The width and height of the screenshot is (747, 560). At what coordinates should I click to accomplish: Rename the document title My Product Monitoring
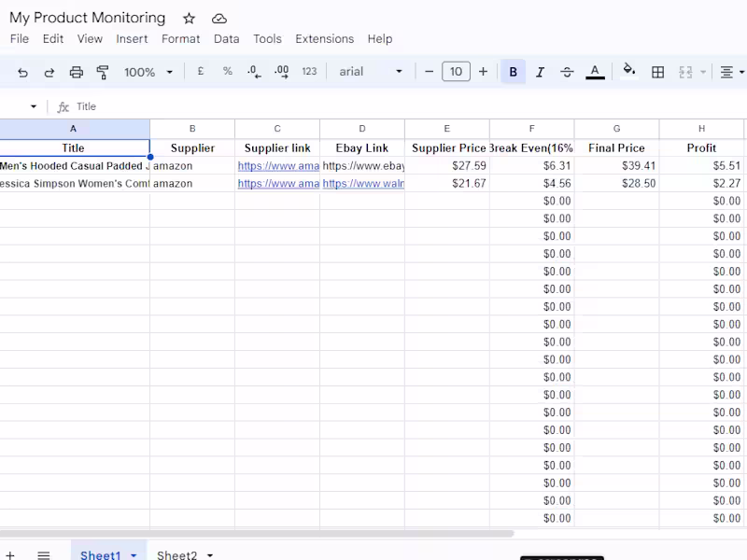(87, 18)
